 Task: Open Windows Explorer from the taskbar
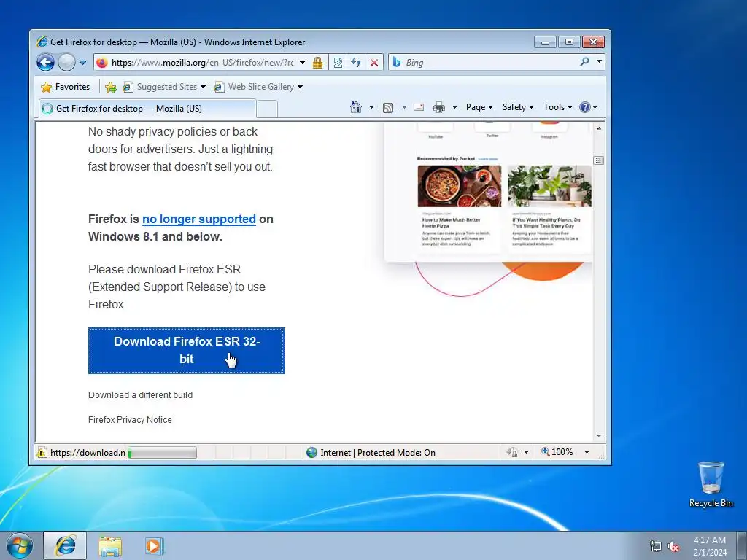[110, 545]
